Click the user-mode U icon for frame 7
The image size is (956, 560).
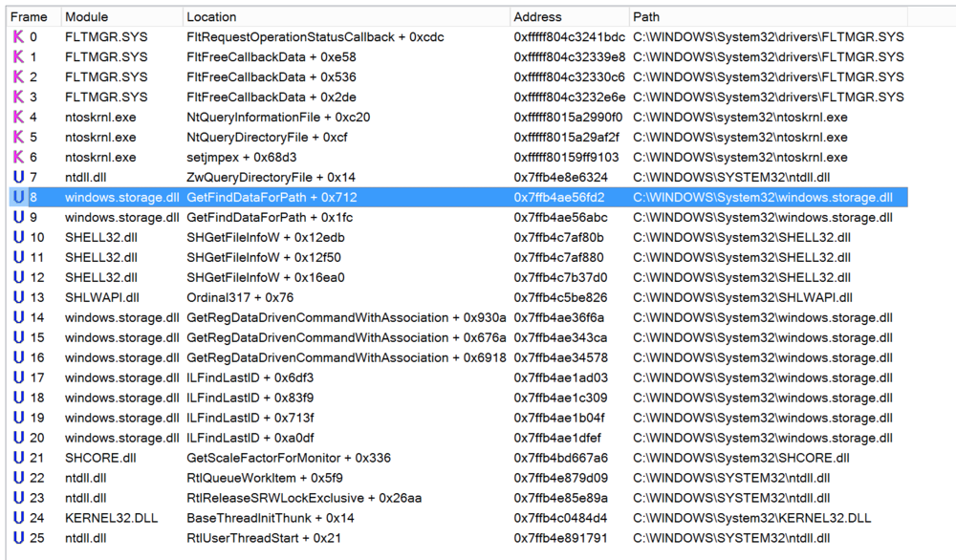click(x=18, y=178)
